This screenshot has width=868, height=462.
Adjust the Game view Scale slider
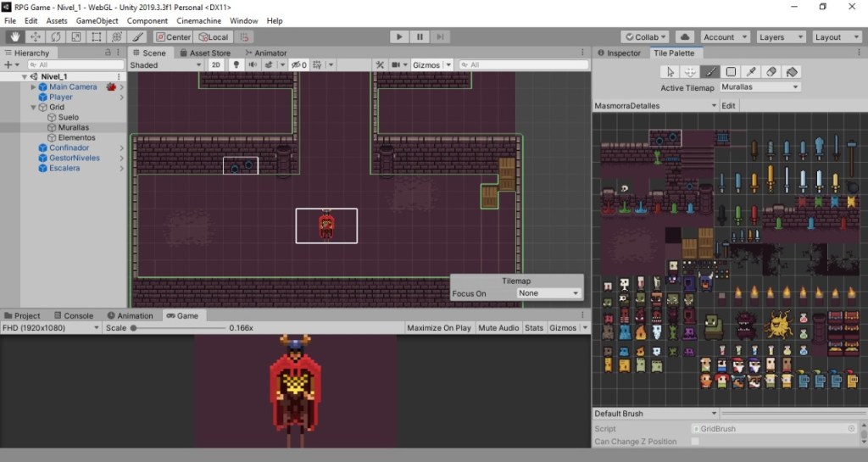click(178, 328)
